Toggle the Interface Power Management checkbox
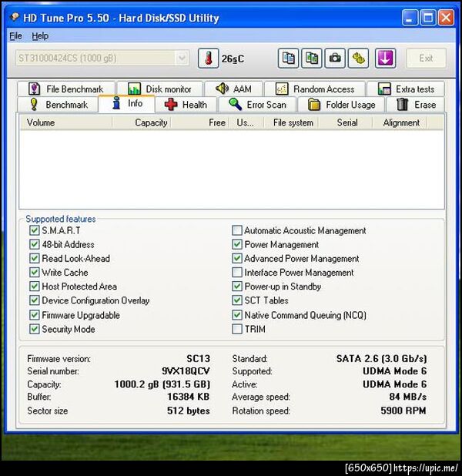 click(237, 273)
